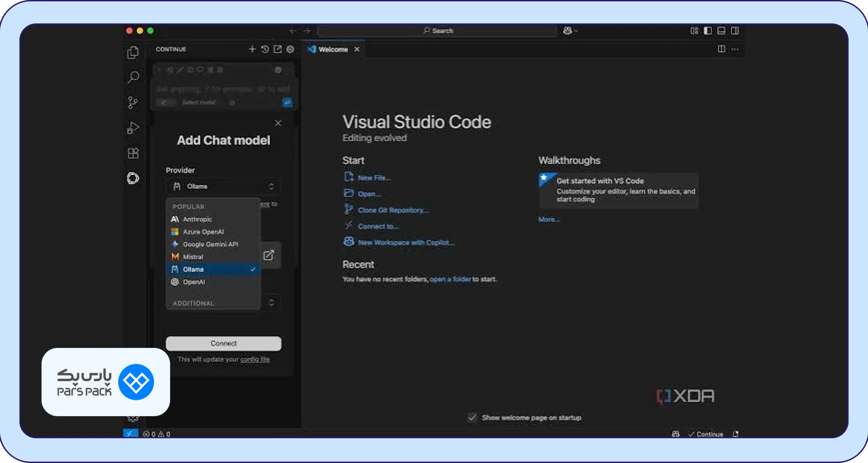Open the Extensions view
This screenshot has height=463, width=868.
pos(133,153)
